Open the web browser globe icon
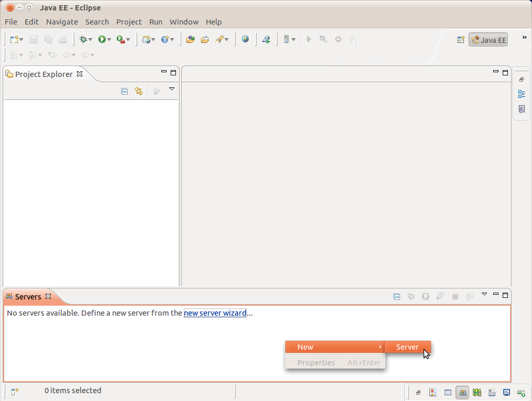Viewport: 532px width, 401px height. (245, 39)
